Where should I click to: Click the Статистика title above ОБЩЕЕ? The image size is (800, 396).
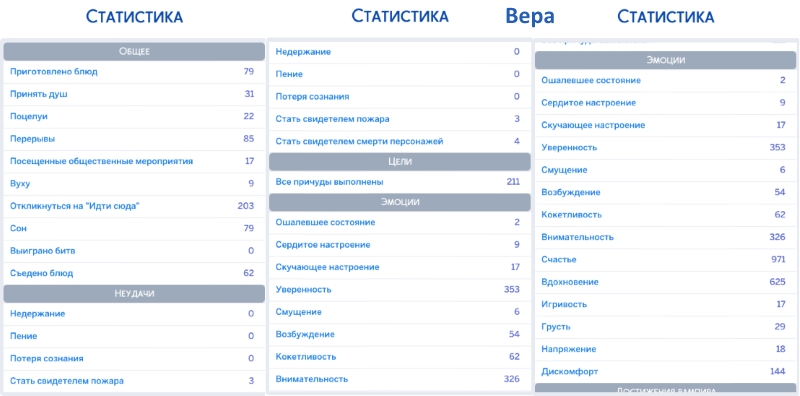pyautogui.click(x=134, y=17)
